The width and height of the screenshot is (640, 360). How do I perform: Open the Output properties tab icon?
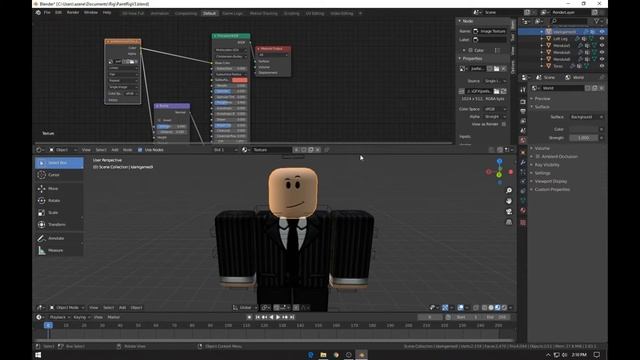coord(523,111)
